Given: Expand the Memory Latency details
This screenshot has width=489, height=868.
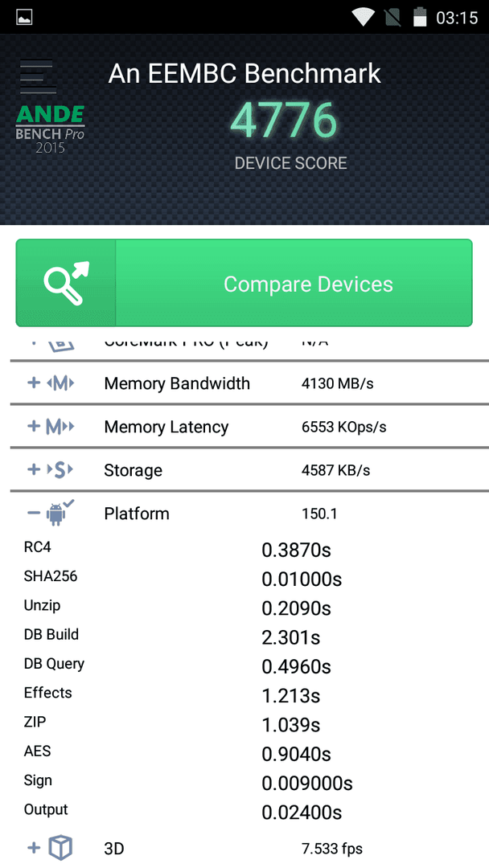Looking at the screenshot, I should 249,426.
